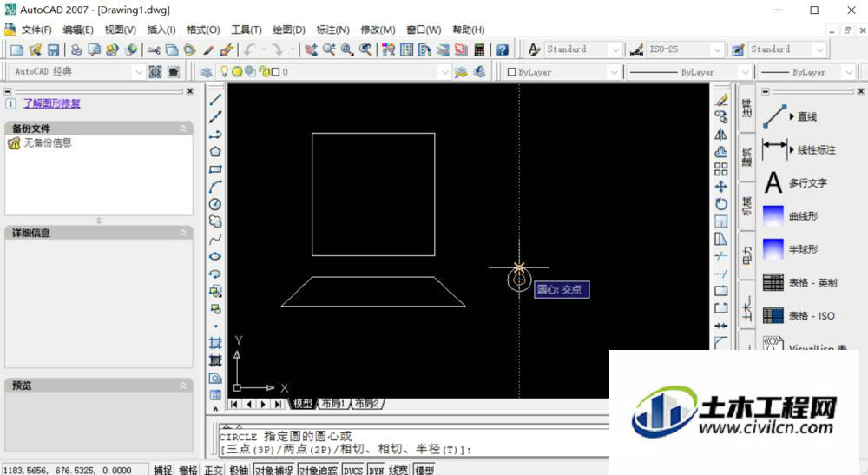Screen dimensions: 868x475
Task: Open the 了解图形修复 link
Action: click(52, 103)
